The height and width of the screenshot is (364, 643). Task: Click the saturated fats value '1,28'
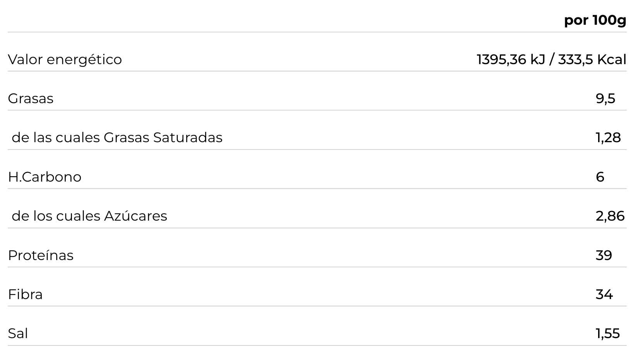coord(608,138)
